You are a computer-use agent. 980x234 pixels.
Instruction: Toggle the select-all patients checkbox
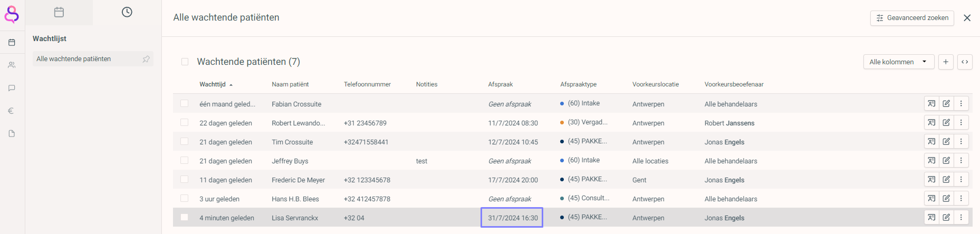[x=185, y=62]
